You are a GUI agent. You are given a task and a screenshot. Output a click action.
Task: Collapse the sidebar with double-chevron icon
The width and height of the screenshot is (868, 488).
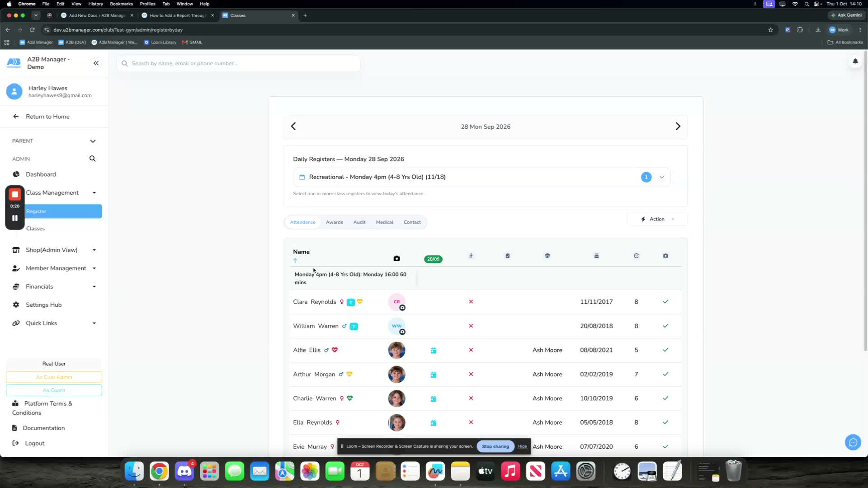click(x=96, y=63)
